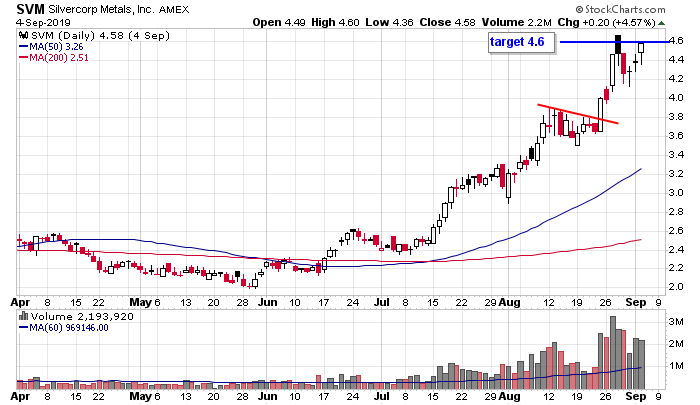Click the Apr label under the price chart
The width and height of the screenshot is (700, 405).
(20, 303)
